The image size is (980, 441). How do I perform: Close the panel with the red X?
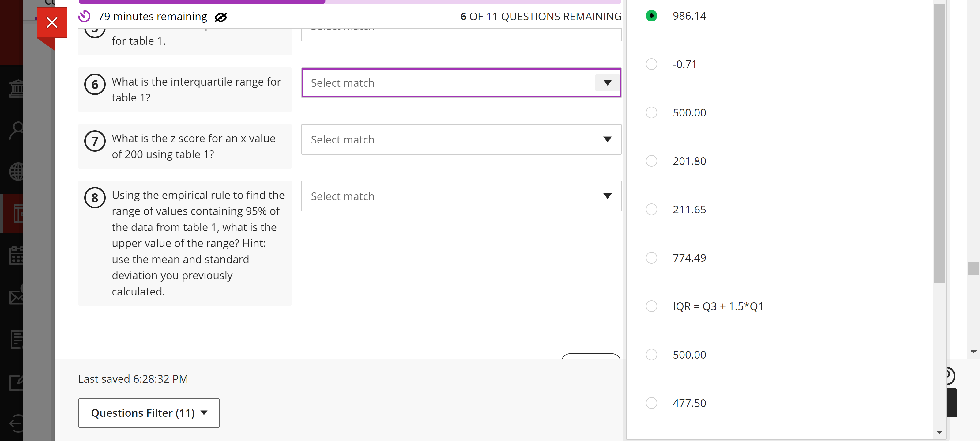point(52,22)
